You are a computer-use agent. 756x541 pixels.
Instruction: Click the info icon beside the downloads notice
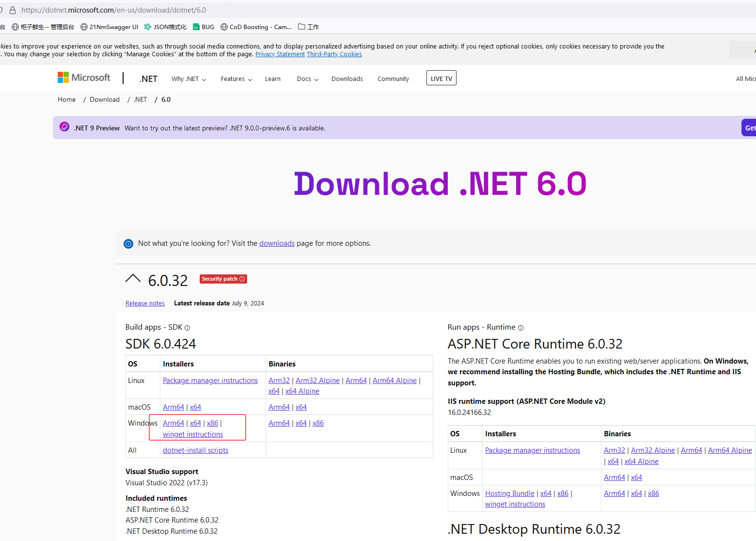(128, 243)
